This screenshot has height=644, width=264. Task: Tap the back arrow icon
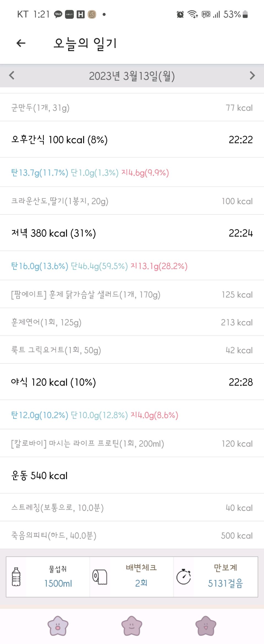coord(21,43)
